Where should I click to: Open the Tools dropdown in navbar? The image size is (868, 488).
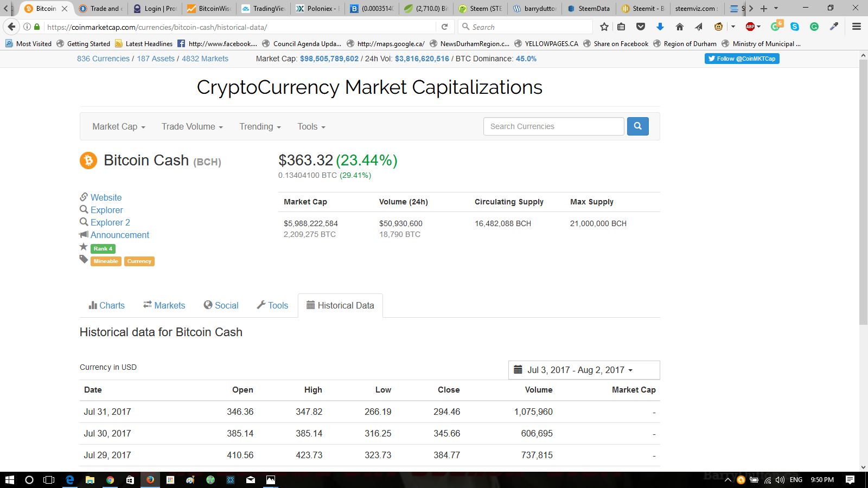point(311,126)
